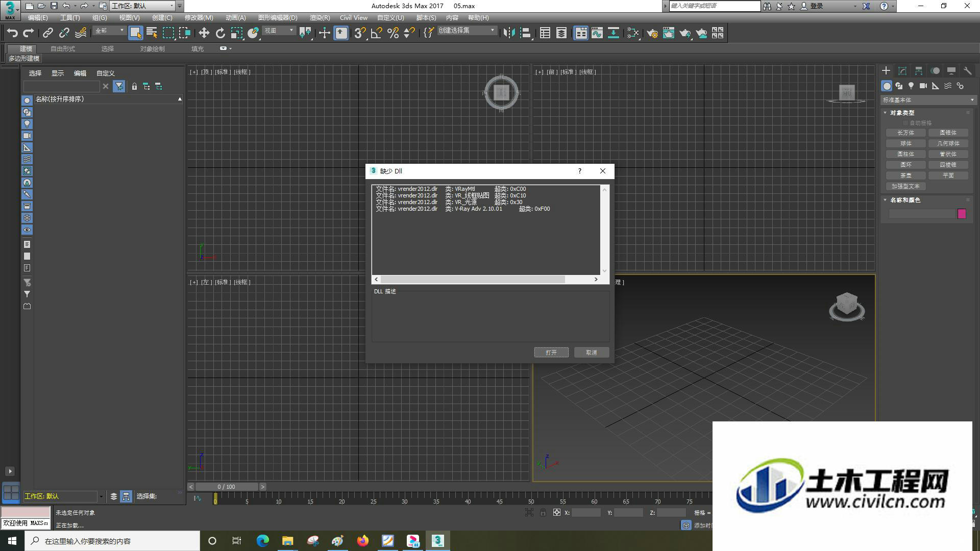This screenshot has width=980, height=551.
Task: Open the Edit (编辑) menu
Action: (38, 18)
